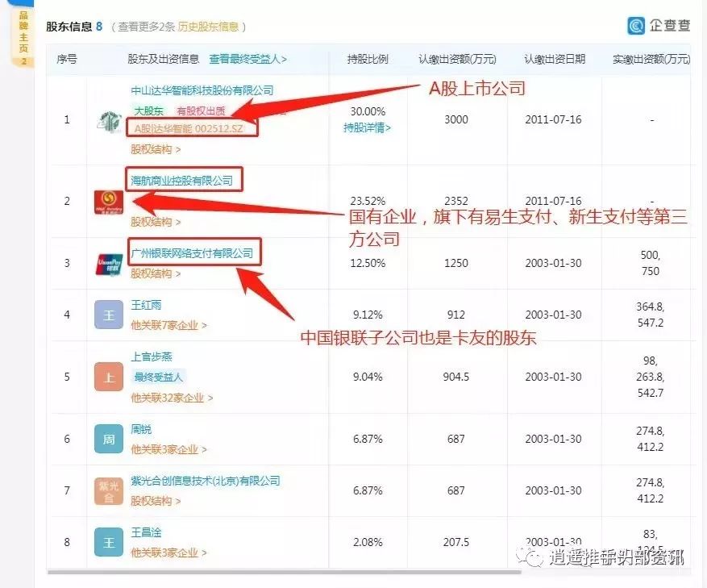Click 王昌淦 avatar icon
The image size is (707, 588).
109,542
